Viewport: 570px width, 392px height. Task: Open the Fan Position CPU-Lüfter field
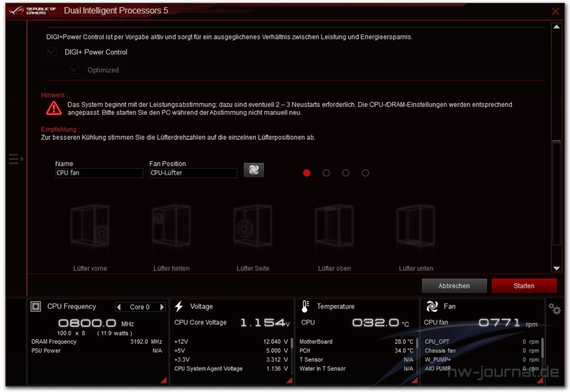(x=193, y=173)
